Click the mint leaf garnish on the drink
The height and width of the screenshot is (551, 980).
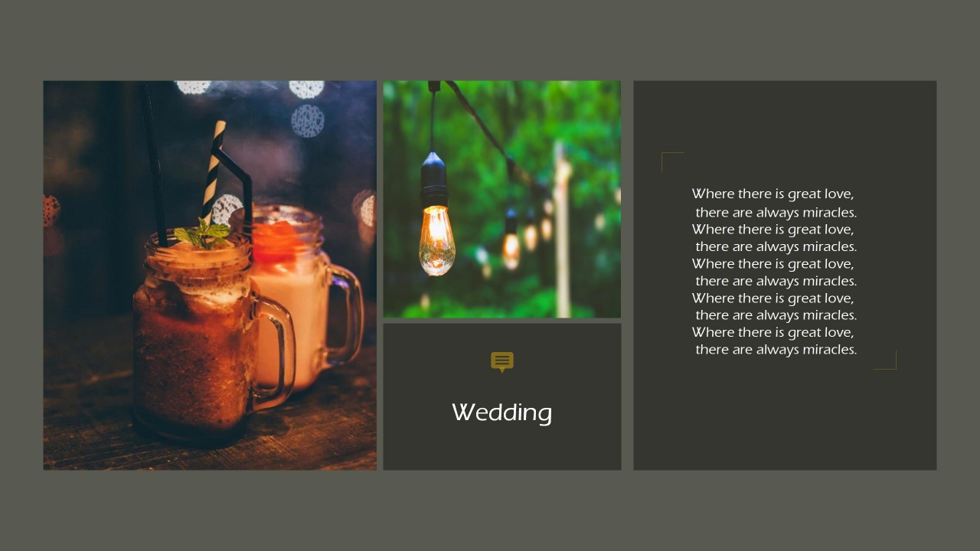click(203, 233)
